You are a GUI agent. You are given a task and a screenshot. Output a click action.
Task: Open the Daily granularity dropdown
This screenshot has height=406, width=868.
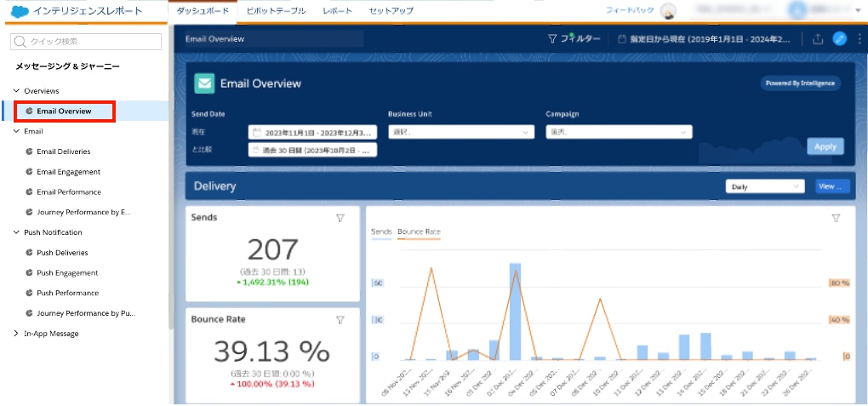[765, 186]
